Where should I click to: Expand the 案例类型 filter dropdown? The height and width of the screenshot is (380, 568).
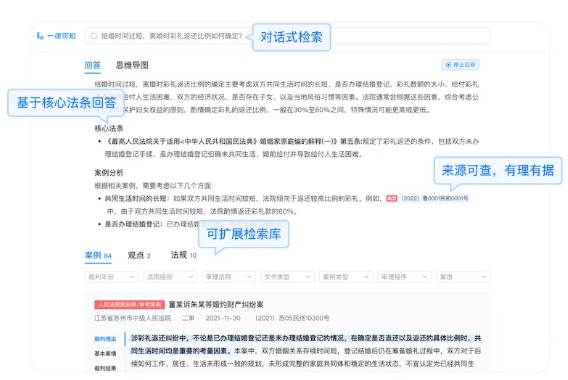346,277
